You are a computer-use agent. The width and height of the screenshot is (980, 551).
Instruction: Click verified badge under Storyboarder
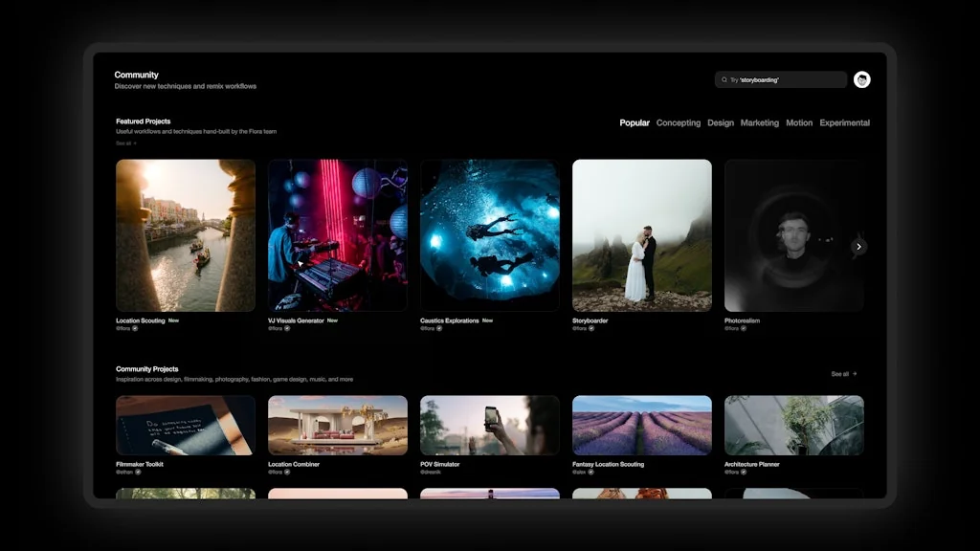coord(591,328)
